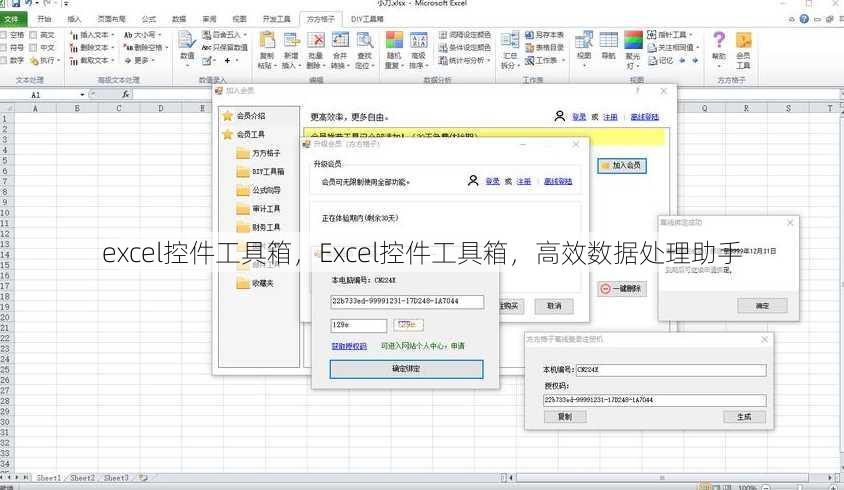Click the 本机编号 input field

[671, 370]
